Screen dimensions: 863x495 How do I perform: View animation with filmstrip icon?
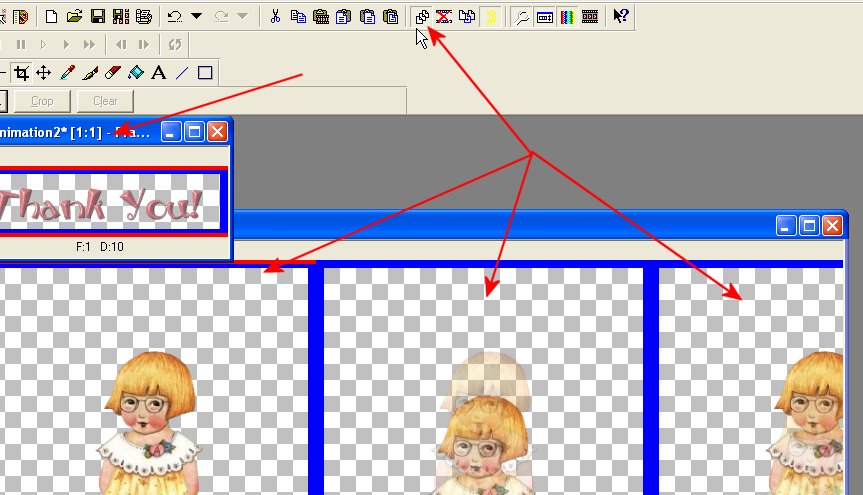pyautogui.click(x=590, y=17)
